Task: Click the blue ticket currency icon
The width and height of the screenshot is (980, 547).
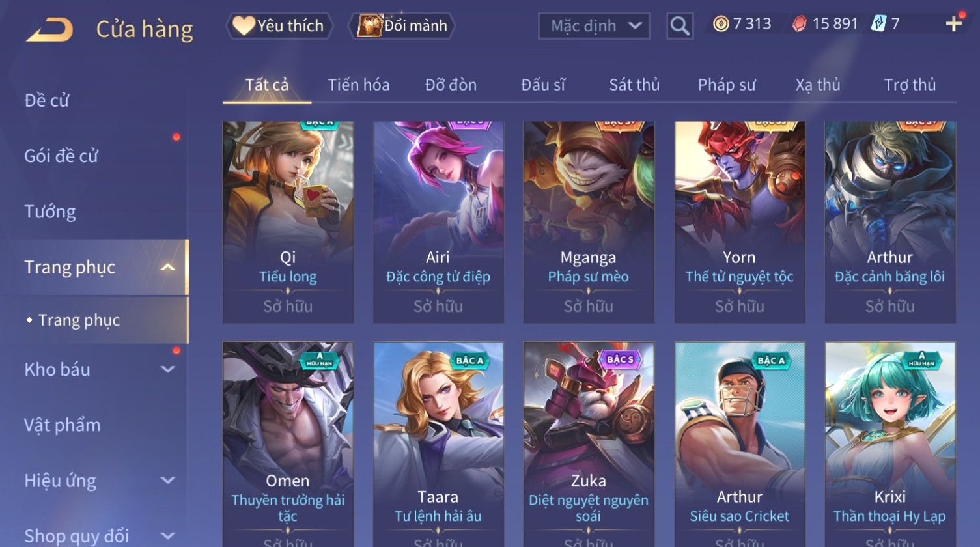Action: [x=879, y=24]
